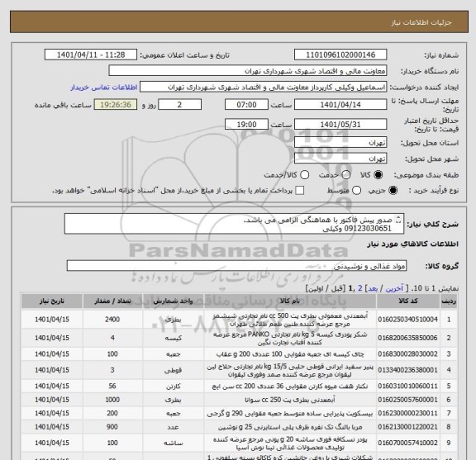Click the چای کیسه ای item name
Viewport: 476px width, 460px height.
pyautogui.click(x=289, y=354)
